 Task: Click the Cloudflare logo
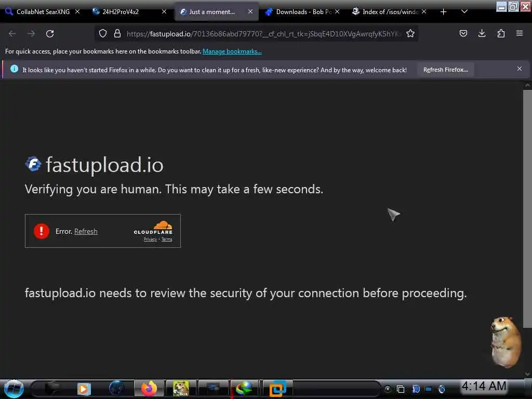pos(153,228)
